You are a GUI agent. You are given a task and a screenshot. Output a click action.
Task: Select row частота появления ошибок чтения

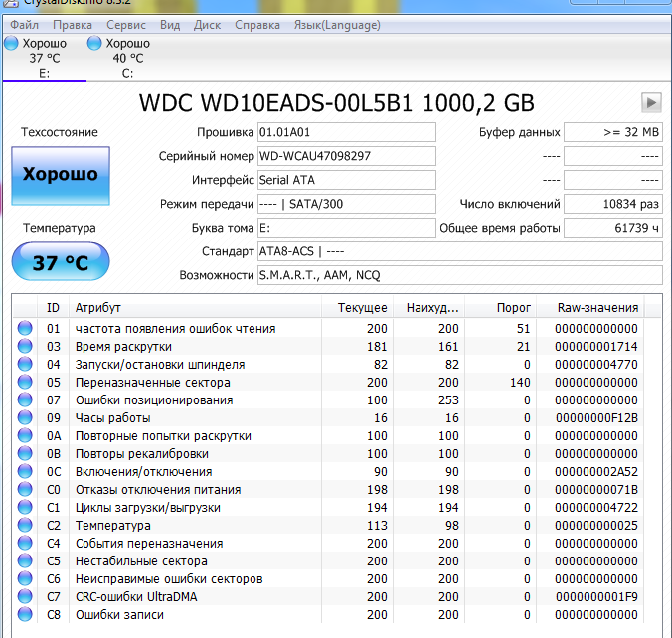point(330,328)
